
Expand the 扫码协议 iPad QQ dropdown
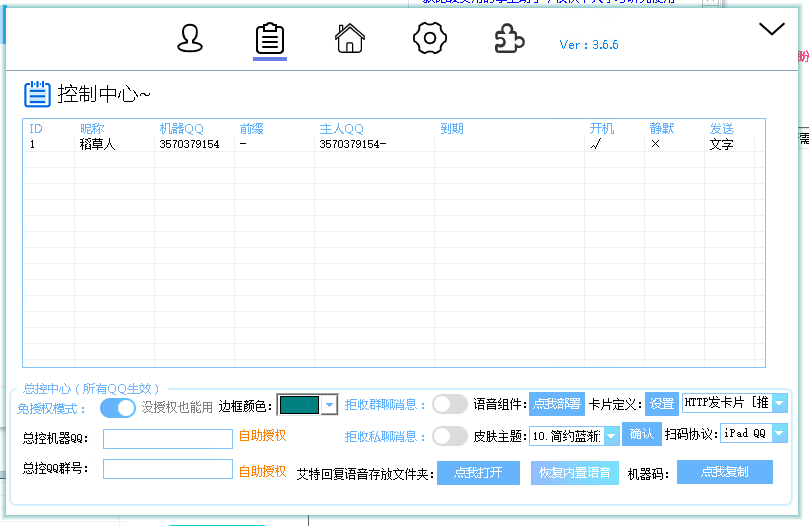tap(780, 434)
